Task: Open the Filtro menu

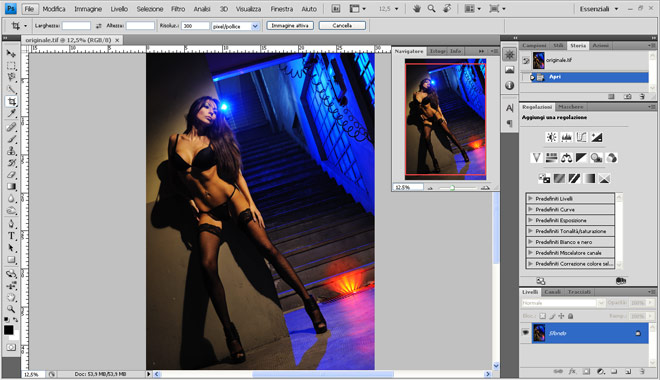Action: point(178,9)
